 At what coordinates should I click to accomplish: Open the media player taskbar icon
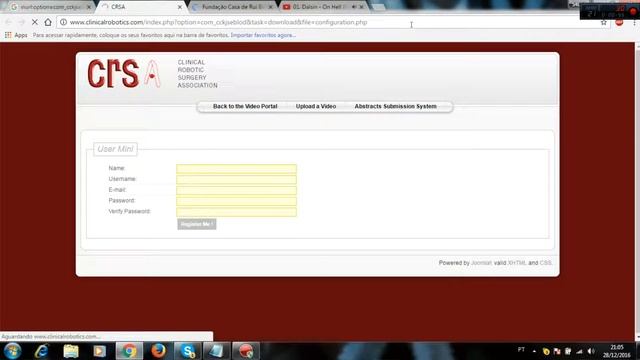[x=99, y=351]
